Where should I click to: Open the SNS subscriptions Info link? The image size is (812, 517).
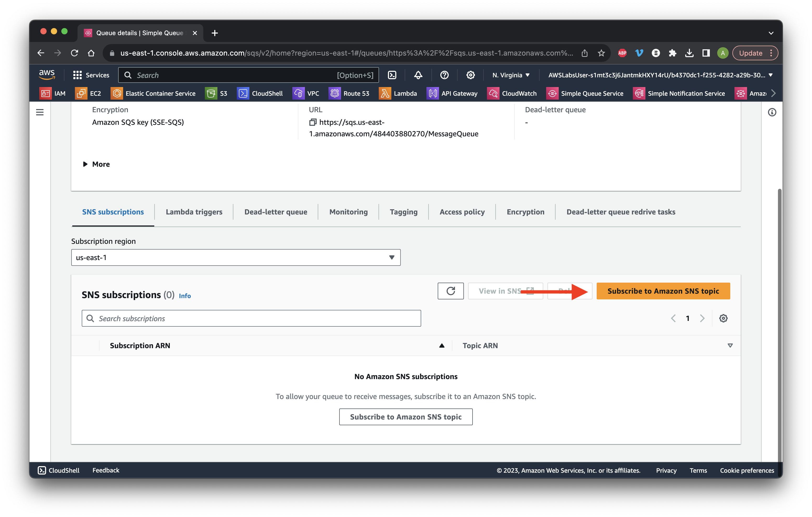185,296
